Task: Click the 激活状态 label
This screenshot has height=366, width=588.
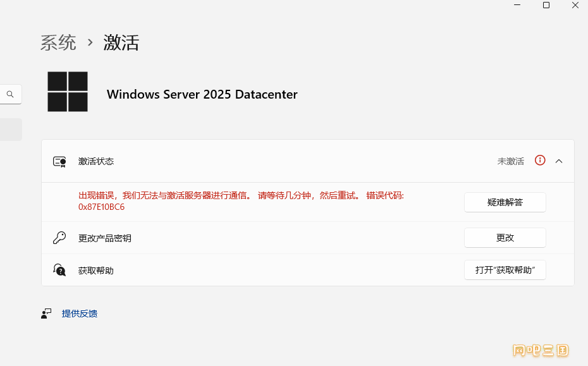Action: (96, 161)
